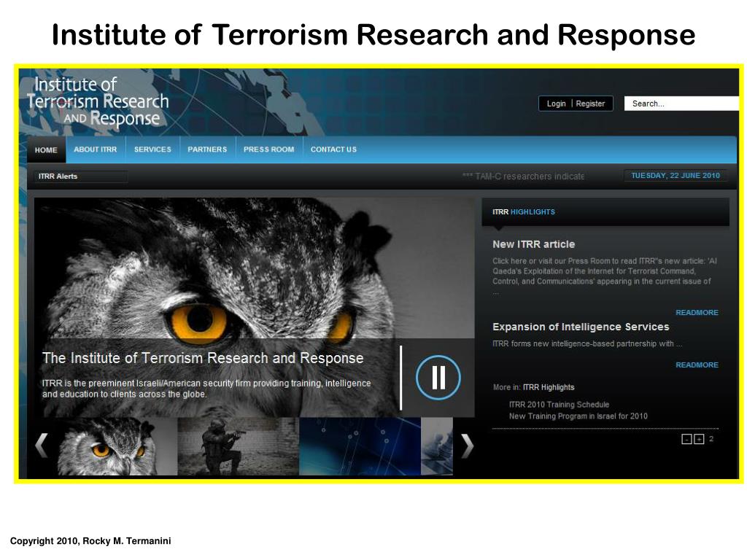Open the SERVICES menu item

pos(152,149)
